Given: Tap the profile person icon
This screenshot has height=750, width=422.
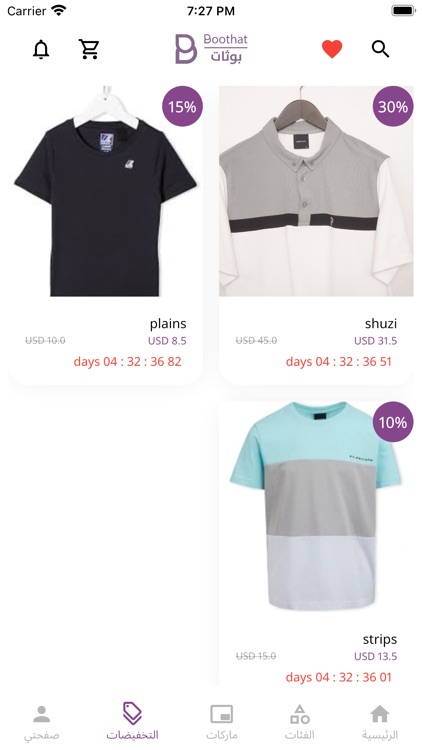Looking at the screenshot, I should tap(42, 714).
